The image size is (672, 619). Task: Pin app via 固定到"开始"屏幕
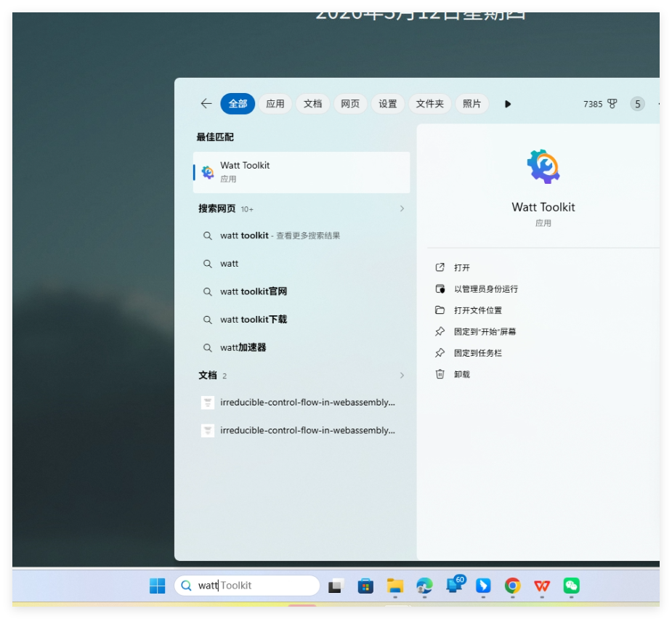pos(485,332)
